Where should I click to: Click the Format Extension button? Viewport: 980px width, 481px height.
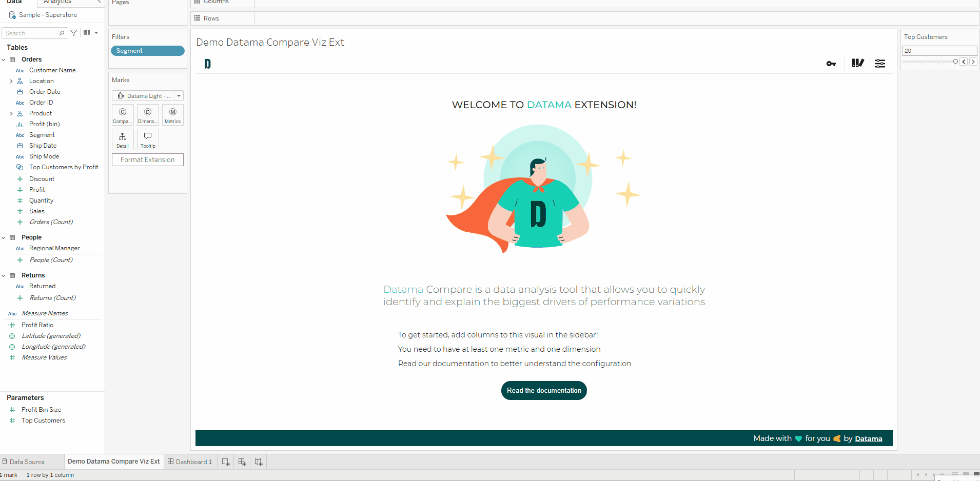[148, 160]
